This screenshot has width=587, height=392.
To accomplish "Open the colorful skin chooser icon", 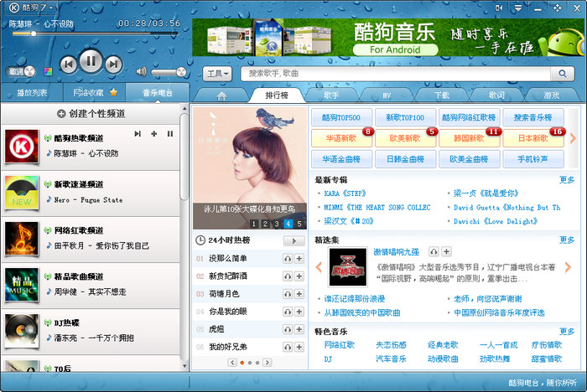I will (48, 71).
